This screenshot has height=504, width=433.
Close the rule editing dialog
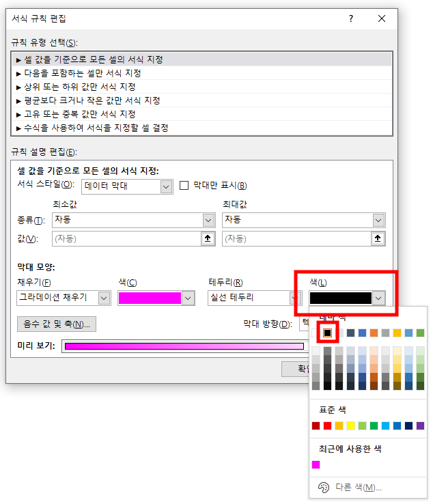coord(382,18)
